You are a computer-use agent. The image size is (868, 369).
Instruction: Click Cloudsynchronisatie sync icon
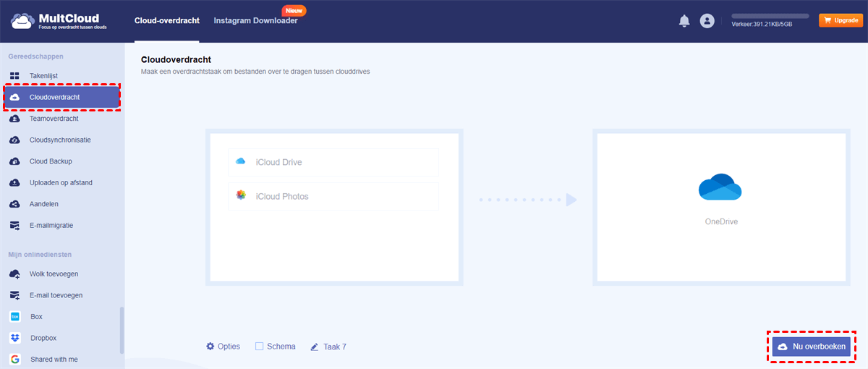coord(14,140)
